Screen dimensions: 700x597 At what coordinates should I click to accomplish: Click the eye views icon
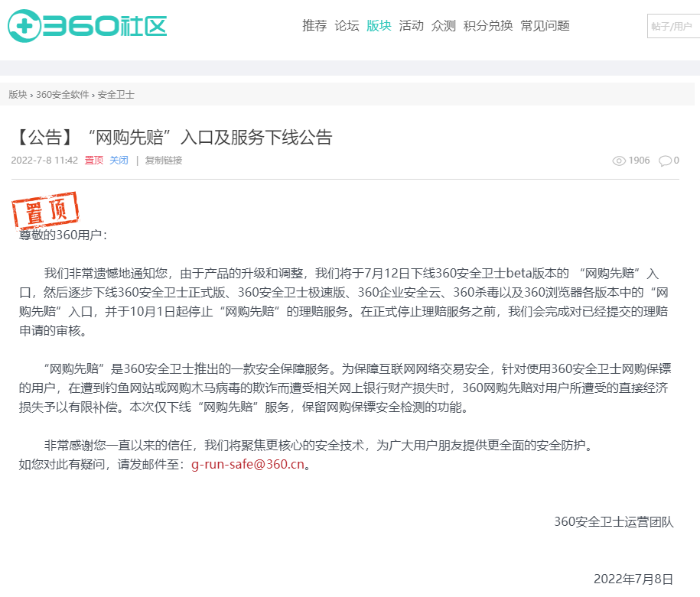pyautogui.click(x=619, y=161)
